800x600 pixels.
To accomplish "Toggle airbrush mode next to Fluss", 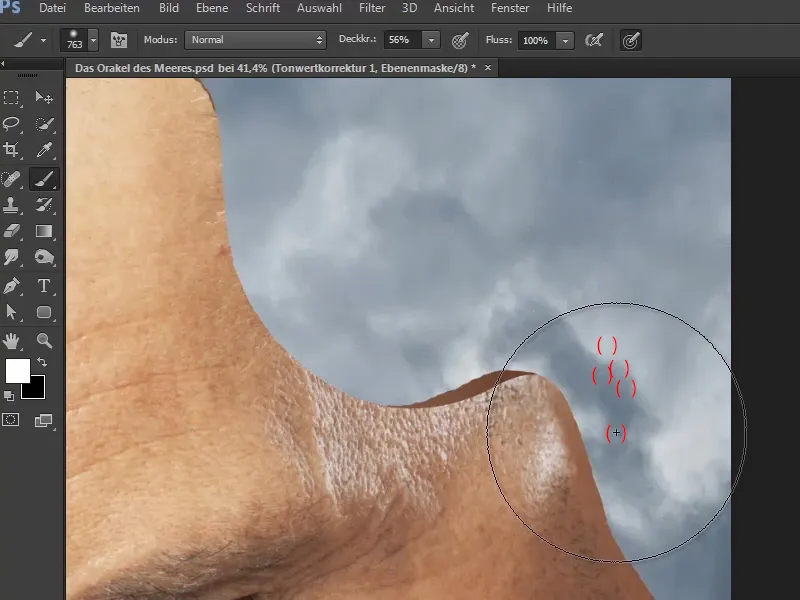I will coord(593,40).
